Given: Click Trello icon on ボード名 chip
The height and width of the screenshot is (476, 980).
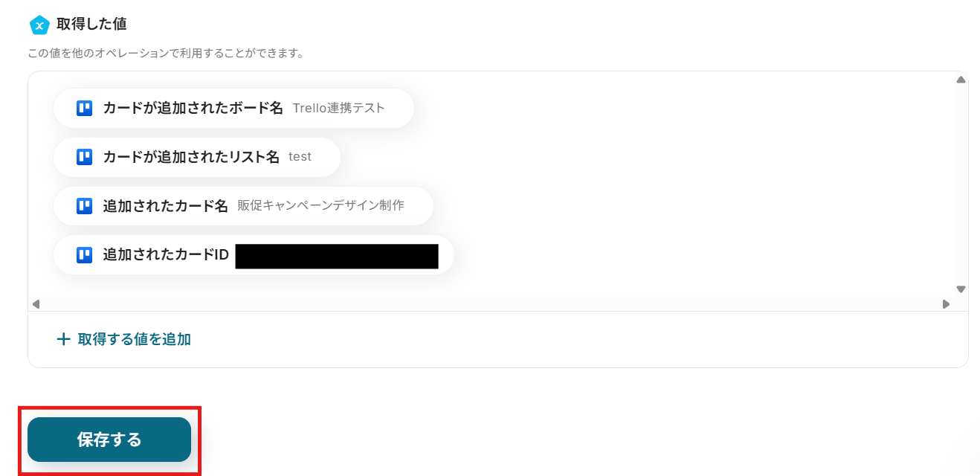Looking at the screenshot, I should [x=84, y=108].
